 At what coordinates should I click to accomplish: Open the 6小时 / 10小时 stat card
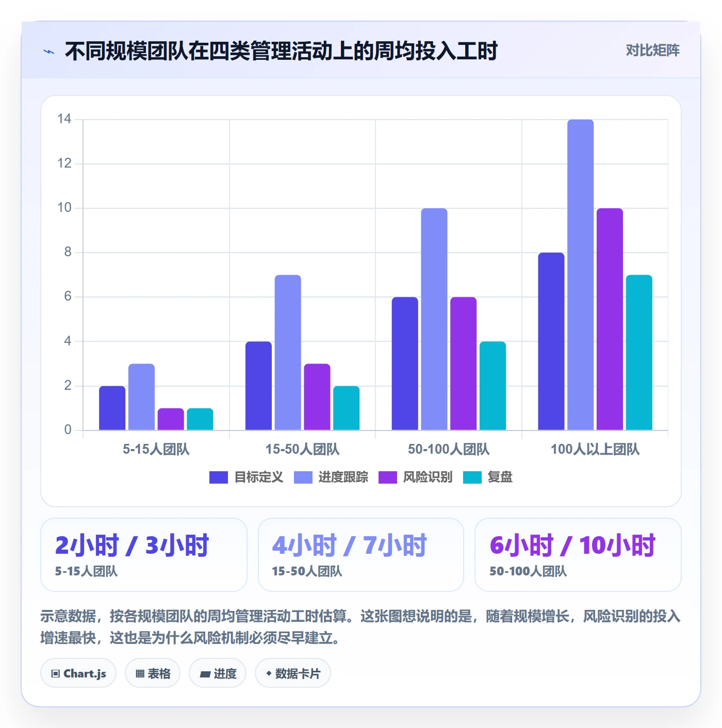578,555
